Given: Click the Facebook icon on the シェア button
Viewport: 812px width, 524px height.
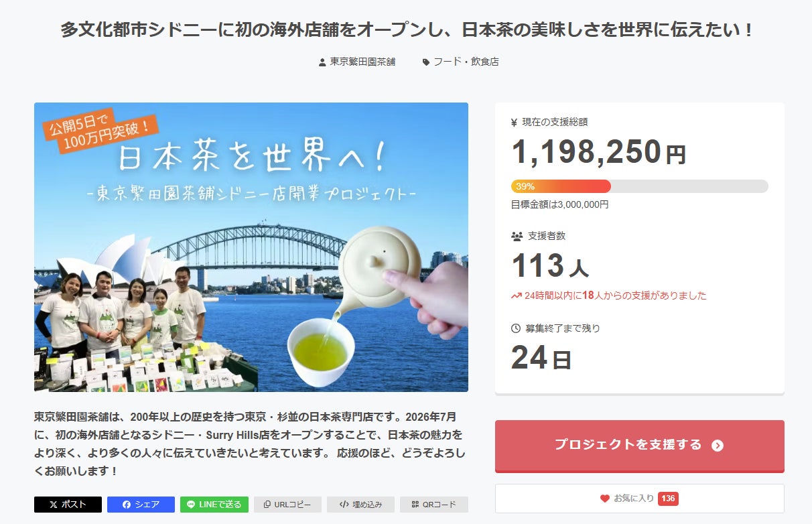Looking at the screenshot, I should (127, 505).
